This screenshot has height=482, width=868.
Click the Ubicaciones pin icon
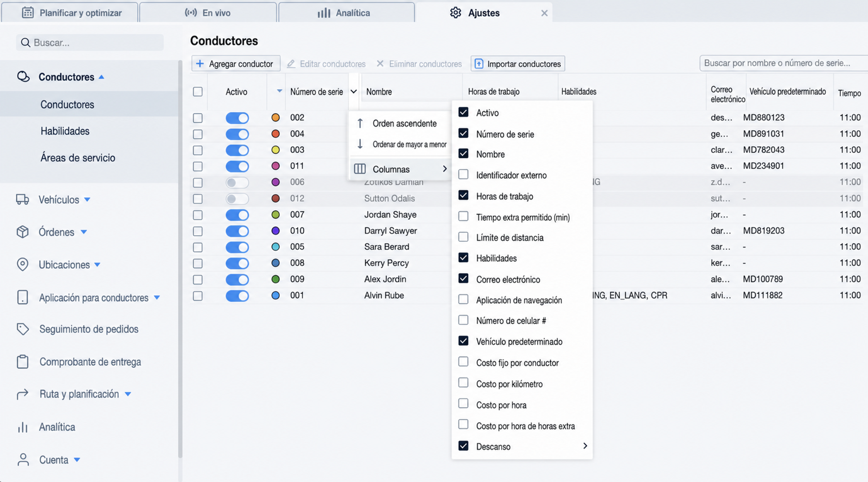pos(22,265)
